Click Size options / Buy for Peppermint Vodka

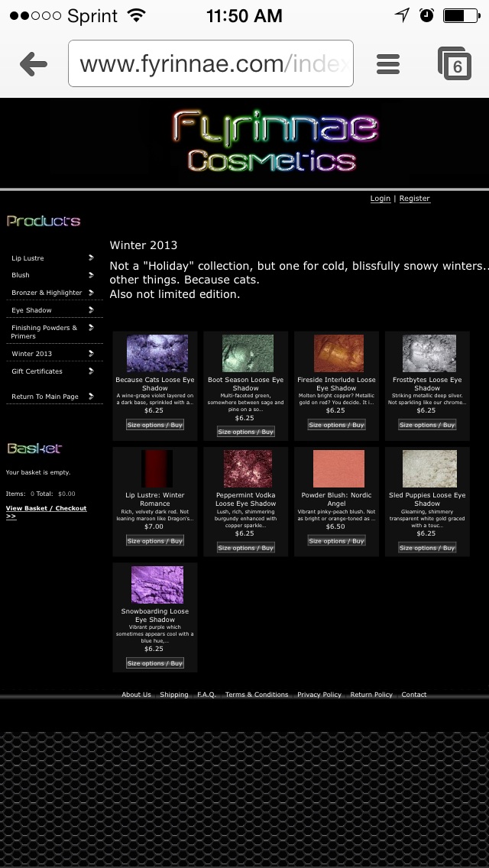pos(246,548)
